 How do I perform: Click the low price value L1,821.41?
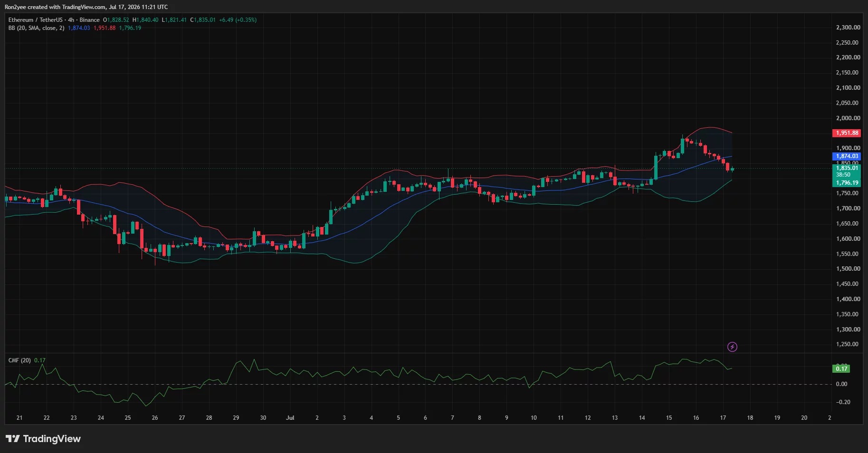(x=174, y=20)
